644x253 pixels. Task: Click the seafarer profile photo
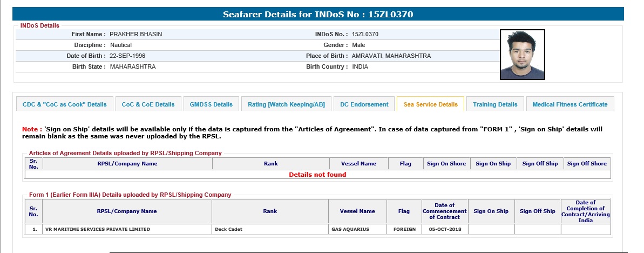pyautogui.click(x=522, y=55)
